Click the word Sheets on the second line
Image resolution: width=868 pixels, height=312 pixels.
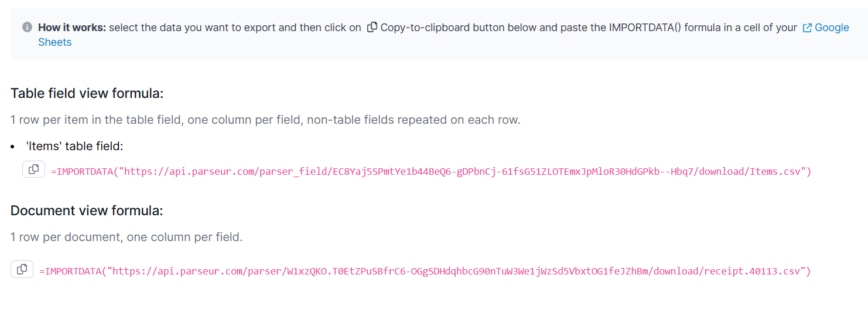(x=55, y=42)
